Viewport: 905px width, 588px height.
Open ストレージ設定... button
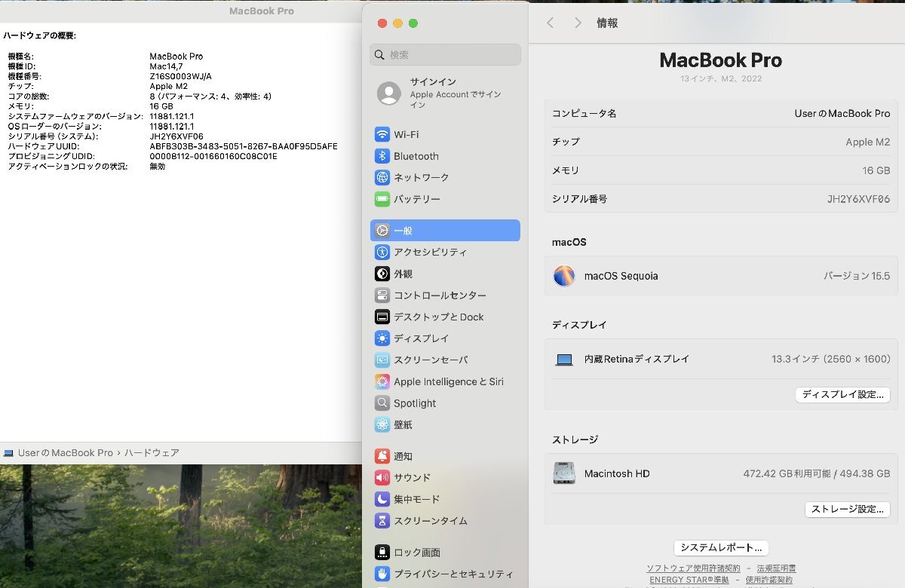(848, 510)
